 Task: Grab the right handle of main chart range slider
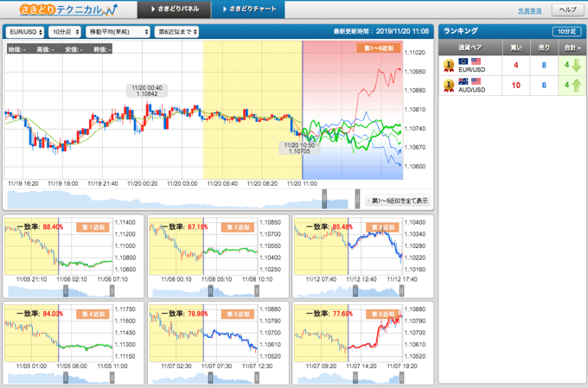pyautogui.click(x=357, y=199)
